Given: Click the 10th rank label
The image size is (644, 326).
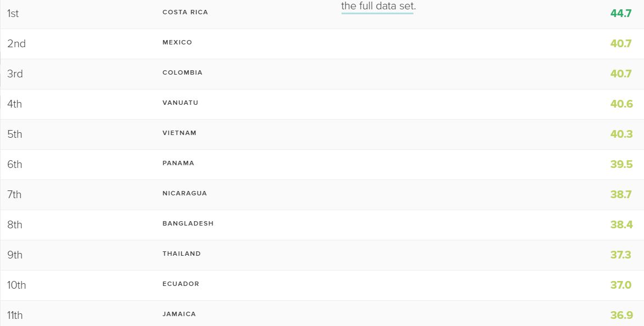Looking at the screenshot, I should (x=16, y=285).
